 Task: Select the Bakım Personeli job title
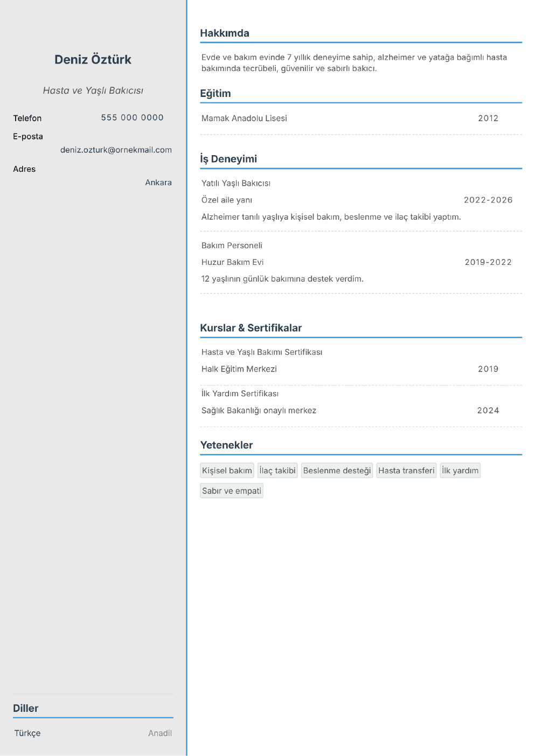click(x=232, y=246)
